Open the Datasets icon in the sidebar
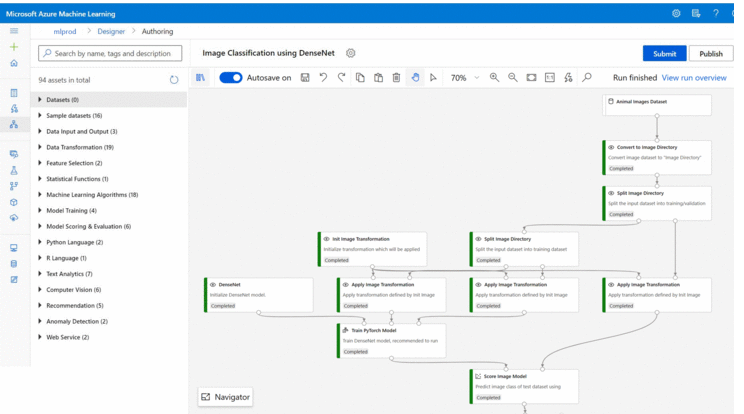This screenshot has width=744, height=414. tap(14, 154)
